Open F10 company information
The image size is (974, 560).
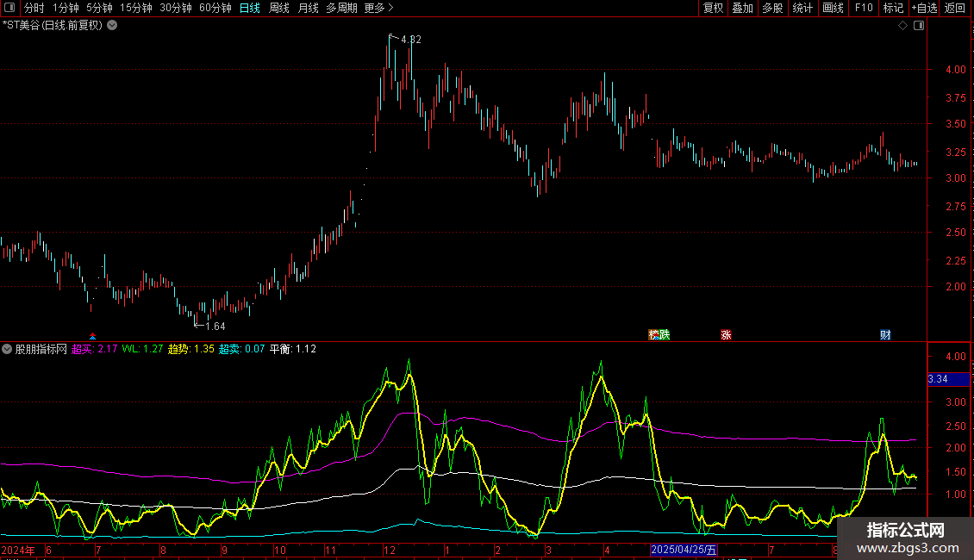864,8
